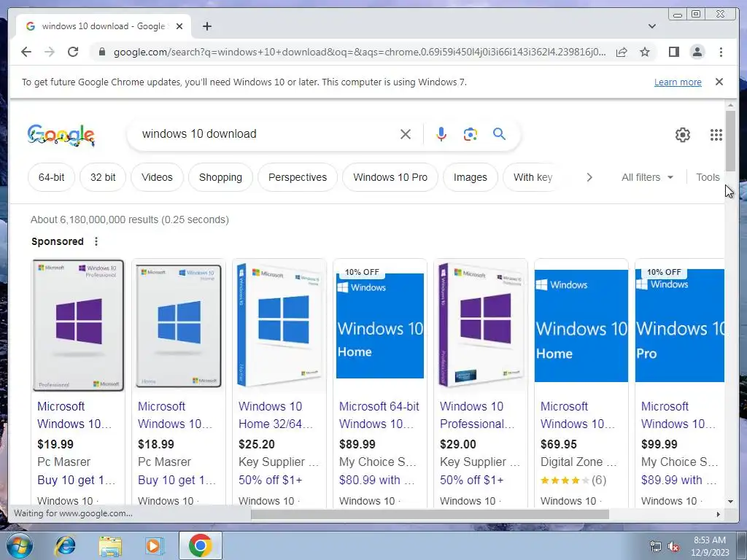
Task: Open $99.99 Windows 10 Pro product link
Action: click(679, 415)
